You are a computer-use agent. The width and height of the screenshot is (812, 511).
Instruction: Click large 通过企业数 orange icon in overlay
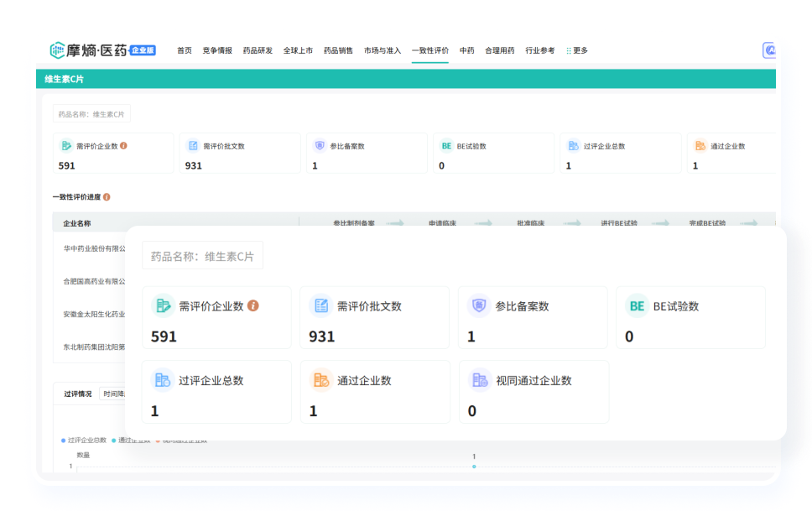(321, 380)
